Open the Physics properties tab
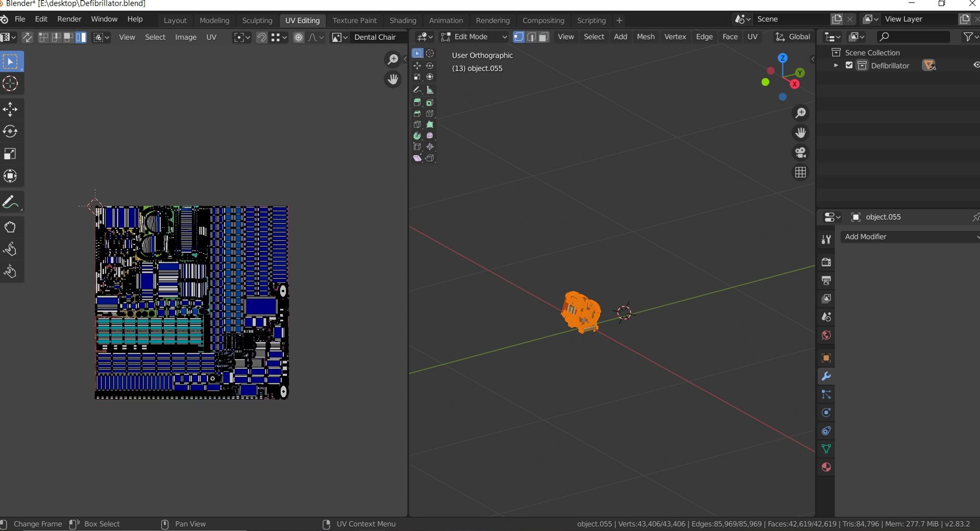 click(826, 413)
